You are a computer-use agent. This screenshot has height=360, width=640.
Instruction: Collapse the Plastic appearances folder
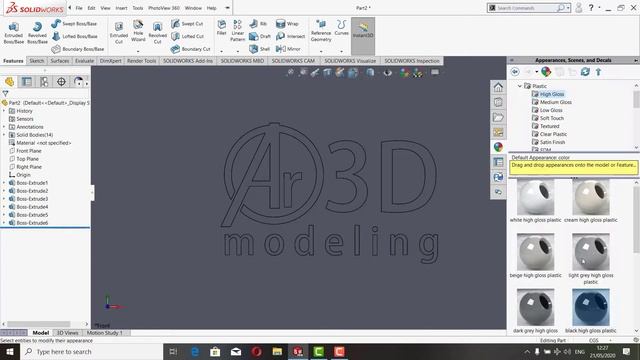[520, 86]
